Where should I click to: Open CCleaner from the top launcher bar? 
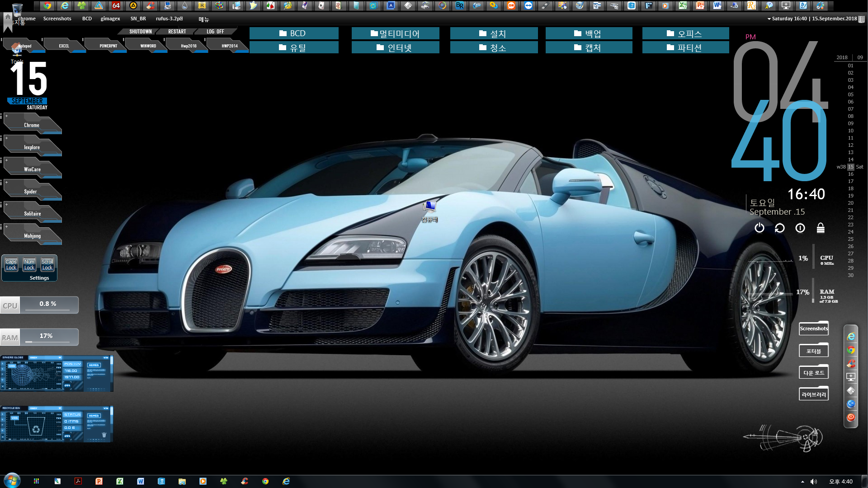[x=150, y=5]
